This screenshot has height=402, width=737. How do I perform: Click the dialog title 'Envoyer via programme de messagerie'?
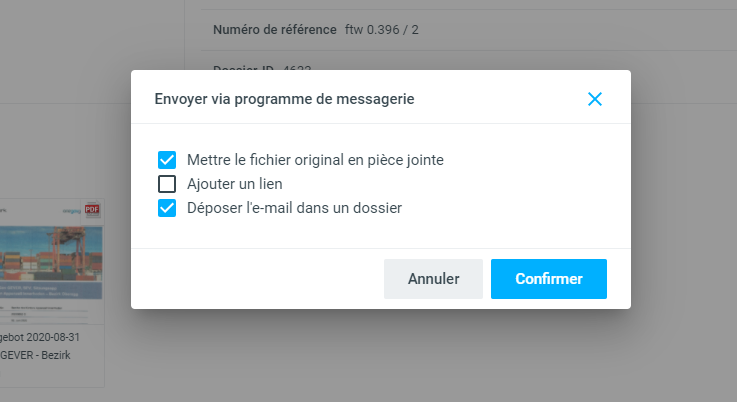(284, 99)
